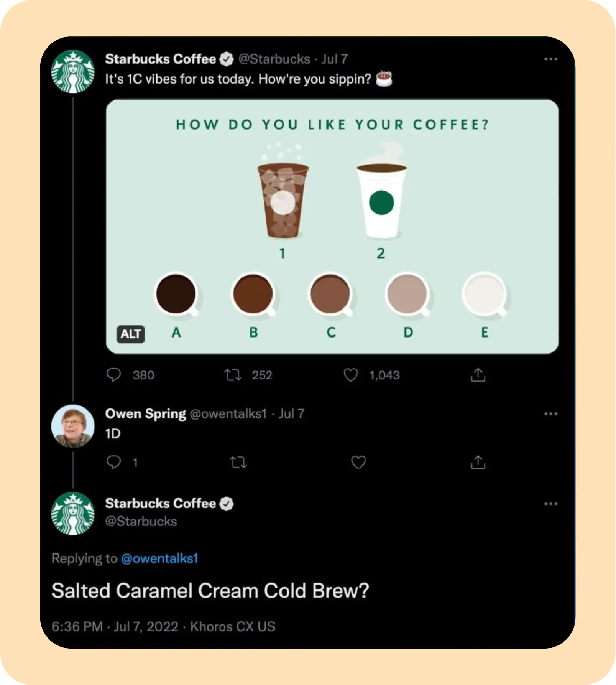This screenshot has height=685, width=616.
Task: Open Starbucks avatar on the top tweet
Action: [x=73, y=72]
